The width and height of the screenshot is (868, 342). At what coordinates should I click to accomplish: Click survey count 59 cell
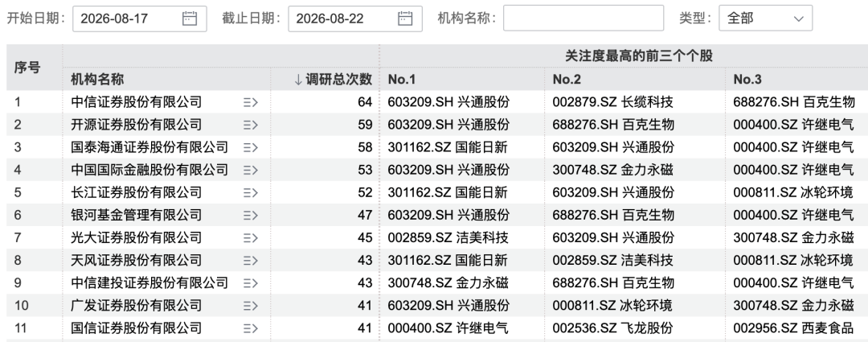coord(365,125)
